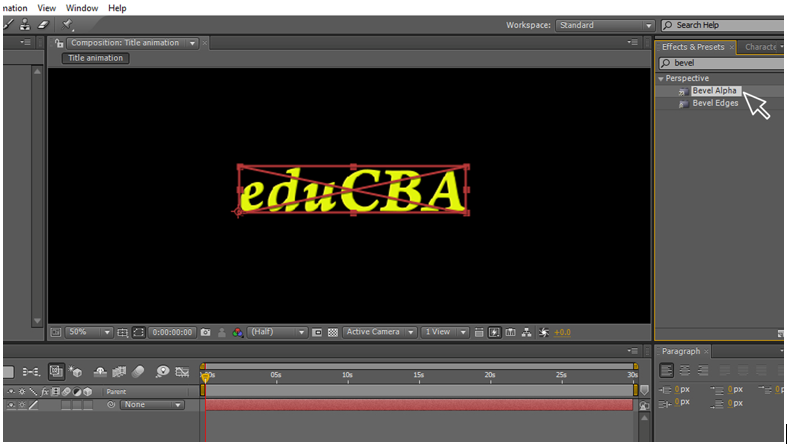The image size is (787, 445).
Task: Toggle the layer's collapse transformations switch
Action: pyautogui.click(x=23, y=405)
